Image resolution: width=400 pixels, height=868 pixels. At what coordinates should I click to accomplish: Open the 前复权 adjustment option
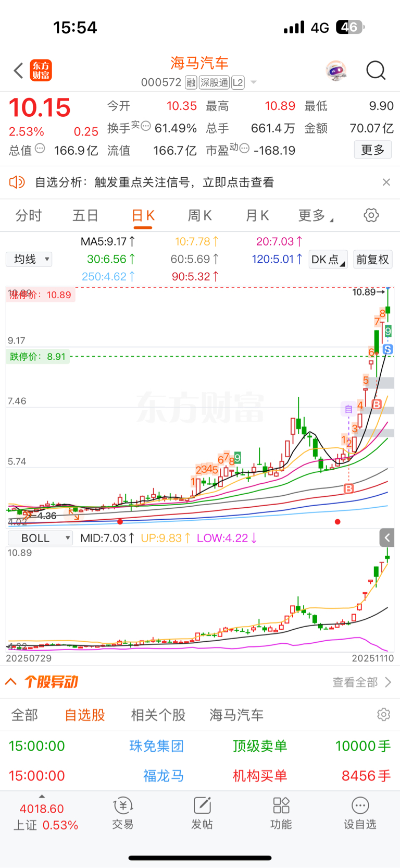(372, 259)
